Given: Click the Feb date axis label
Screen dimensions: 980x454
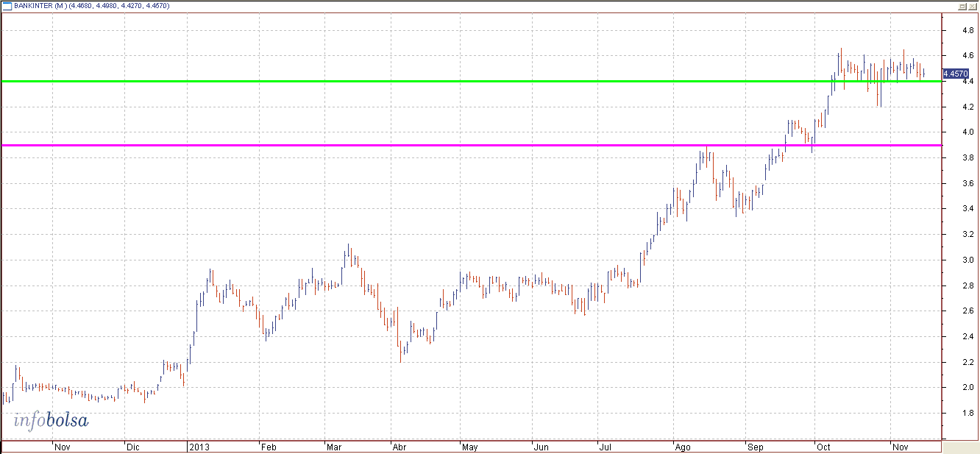Looking at the screenshot, I should coord(269,447).
